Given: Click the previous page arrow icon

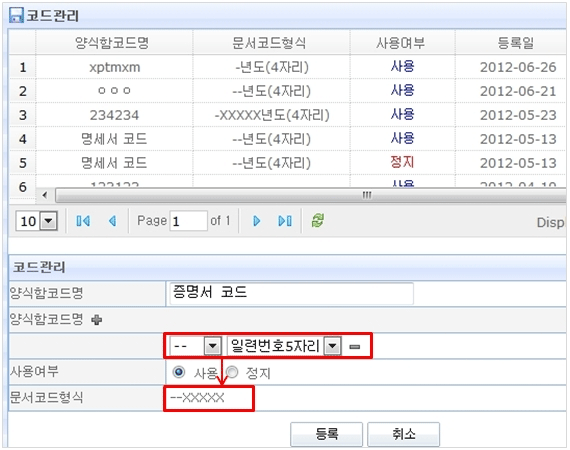Looking at the screenshot, I should tap(113, 221).
